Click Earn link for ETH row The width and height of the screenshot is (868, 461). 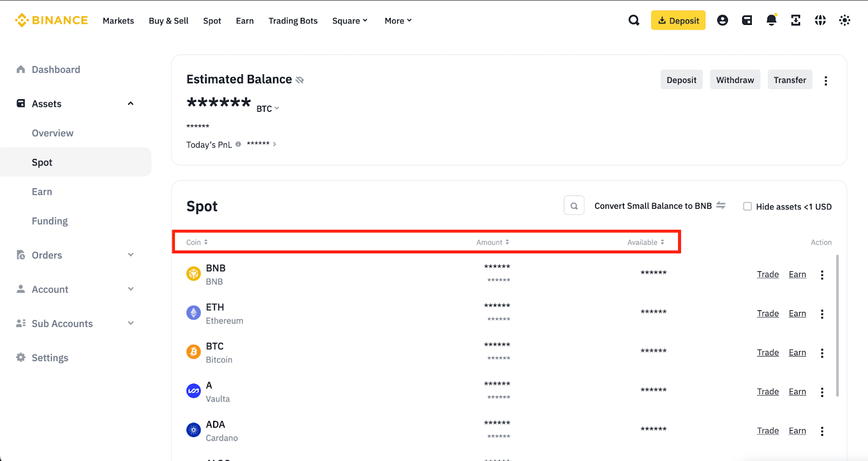(x=797, y=313)
